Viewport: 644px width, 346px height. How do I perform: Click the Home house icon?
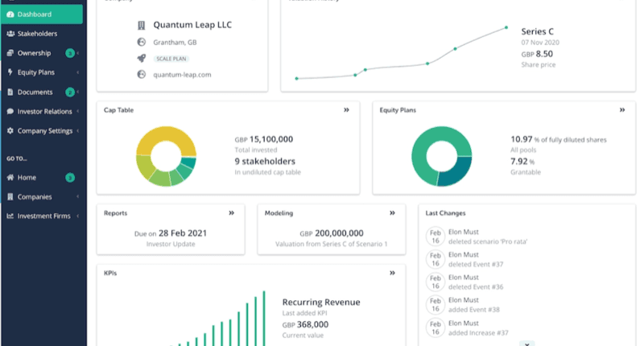10,177
